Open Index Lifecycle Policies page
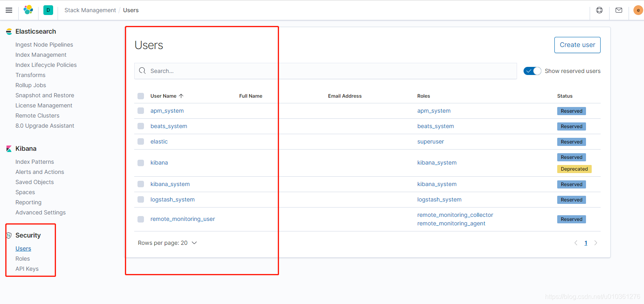 coord(46,65)
